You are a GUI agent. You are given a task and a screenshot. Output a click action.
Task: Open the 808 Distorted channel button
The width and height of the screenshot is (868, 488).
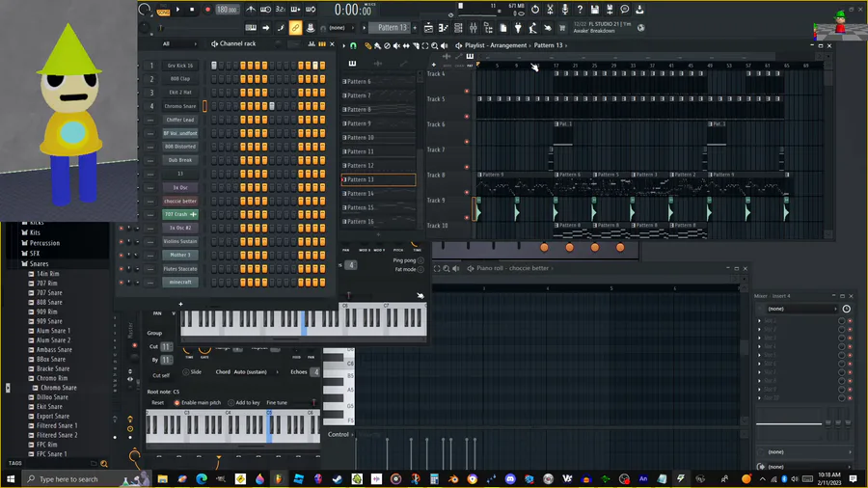pyautogui.click(x=180, y=147)
